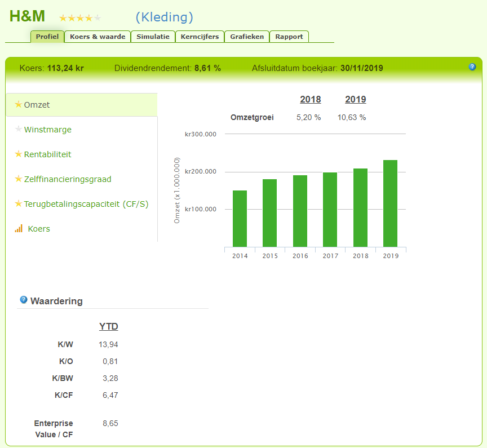487x448 pixels.
Task: Click the 2019 revenue bar
Action: [390, 203]
